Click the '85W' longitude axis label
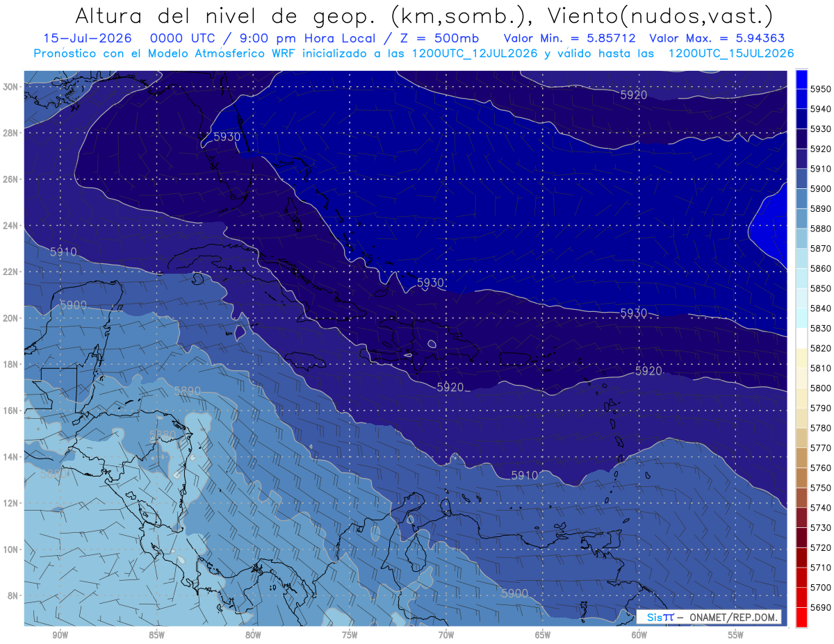834x644 pixels. (156, 636)
